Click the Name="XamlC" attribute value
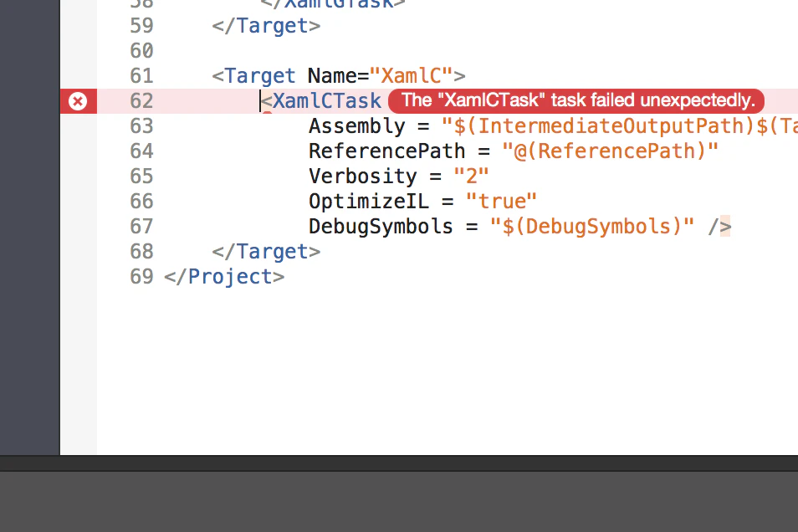Viewport: 798px width, 532px height. [x=411, y=76]
